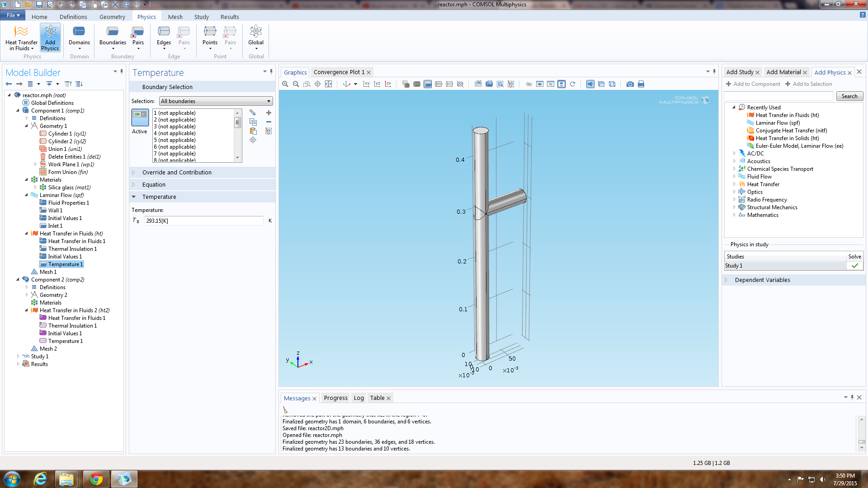
Task: Expand the Chemical Species Transport category
Action: click(734, 169)
